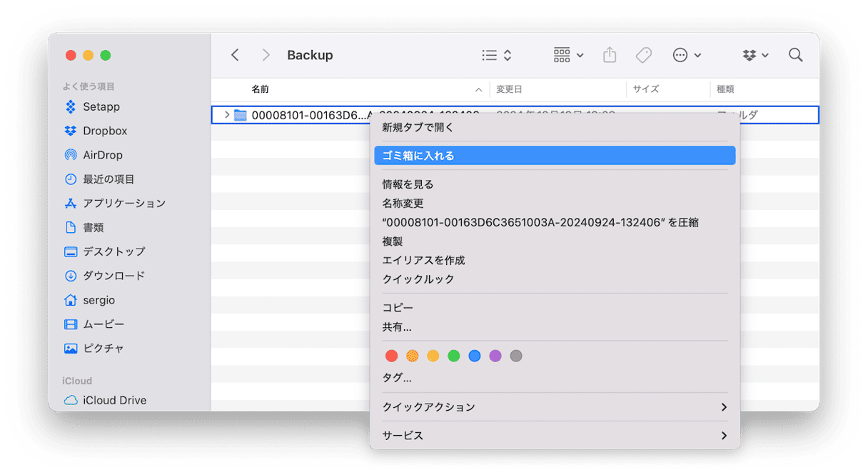Viewport: 868px width, 475px height.
Task: Open the grouping options dropdown
Action: pos(568,55)
